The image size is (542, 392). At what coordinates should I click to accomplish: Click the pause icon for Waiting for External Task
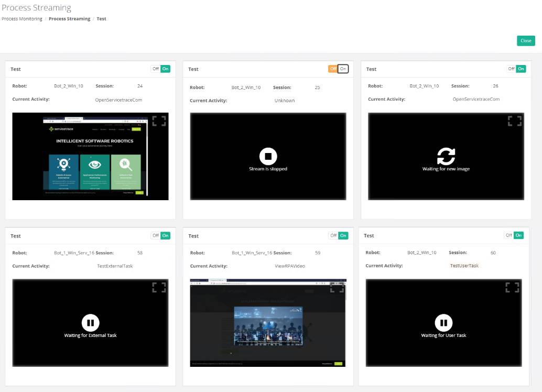(90, 322)
